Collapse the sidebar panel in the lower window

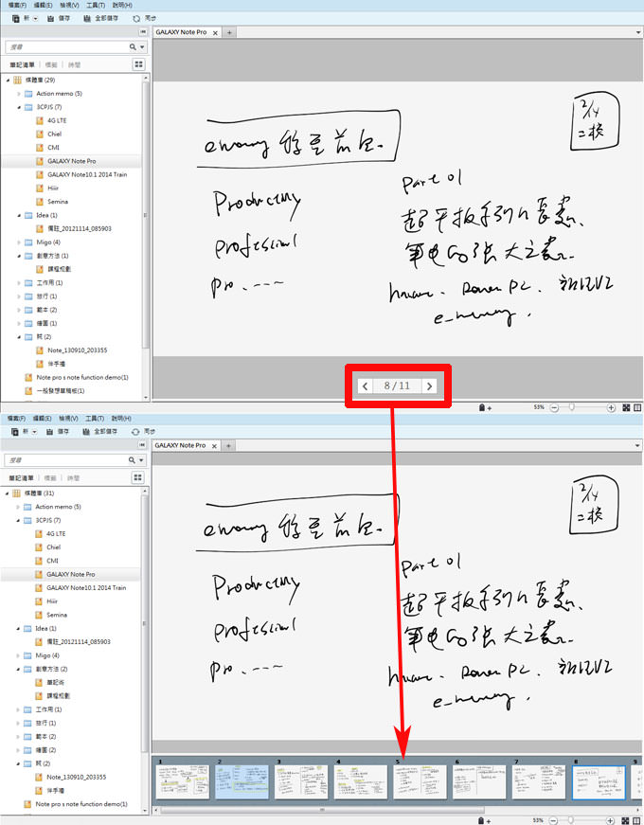(142, 444)
